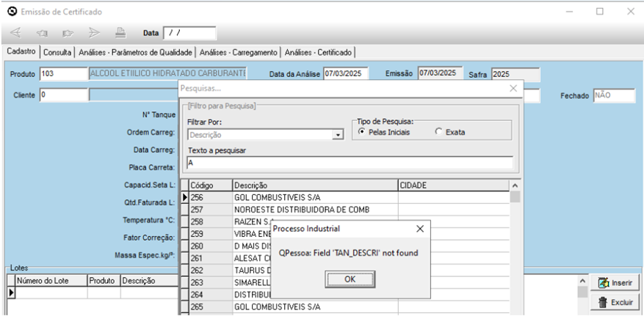Select row 257 NOROESTE DISTRIBUIDORA DE COMB
Image resolution: width=644 pixels, height=319 pixels.
click(349, 210)
